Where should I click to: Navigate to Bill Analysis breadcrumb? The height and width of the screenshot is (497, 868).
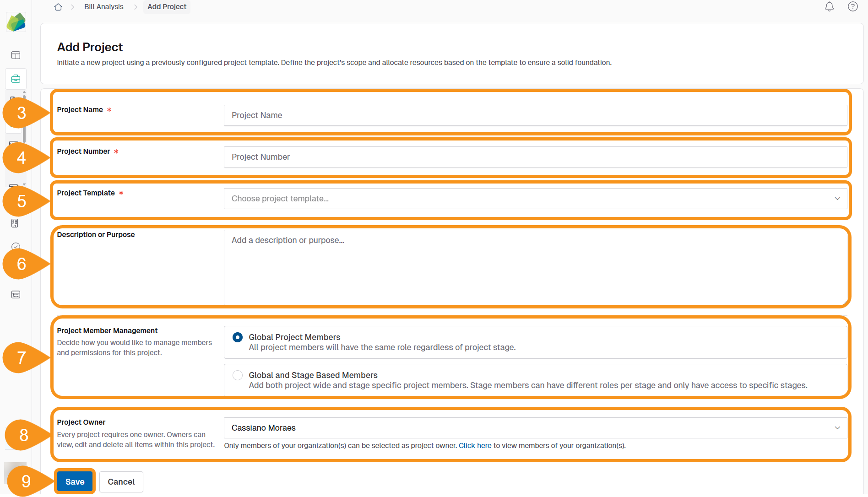pyautogui.click(x=103, y=6)
